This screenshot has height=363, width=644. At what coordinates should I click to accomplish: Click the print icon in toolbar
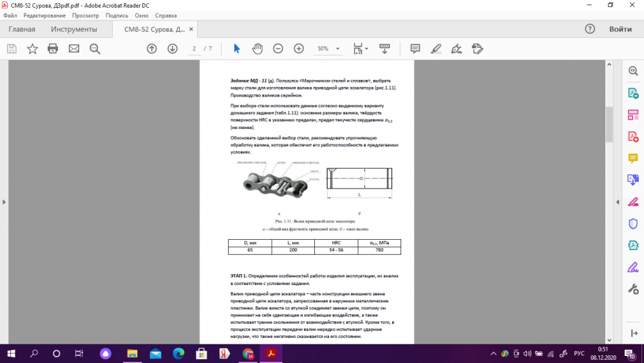click(53, 48)
